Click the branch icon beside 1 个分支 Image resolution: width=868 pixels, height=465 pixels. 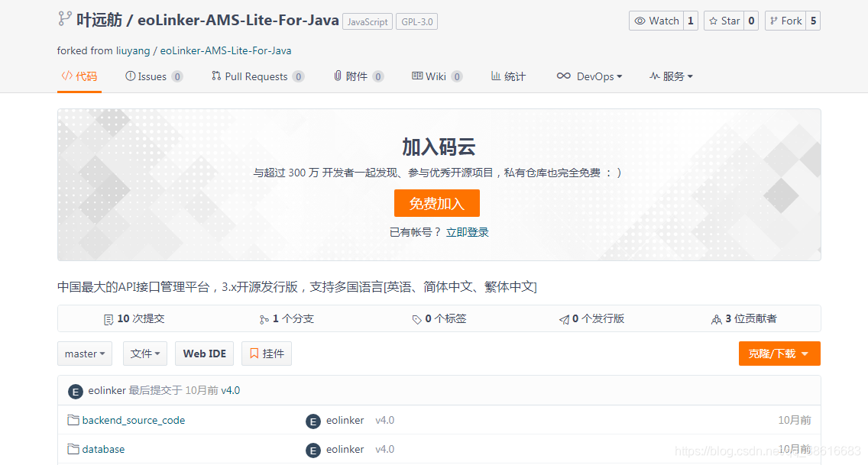[x=264, y=320]
